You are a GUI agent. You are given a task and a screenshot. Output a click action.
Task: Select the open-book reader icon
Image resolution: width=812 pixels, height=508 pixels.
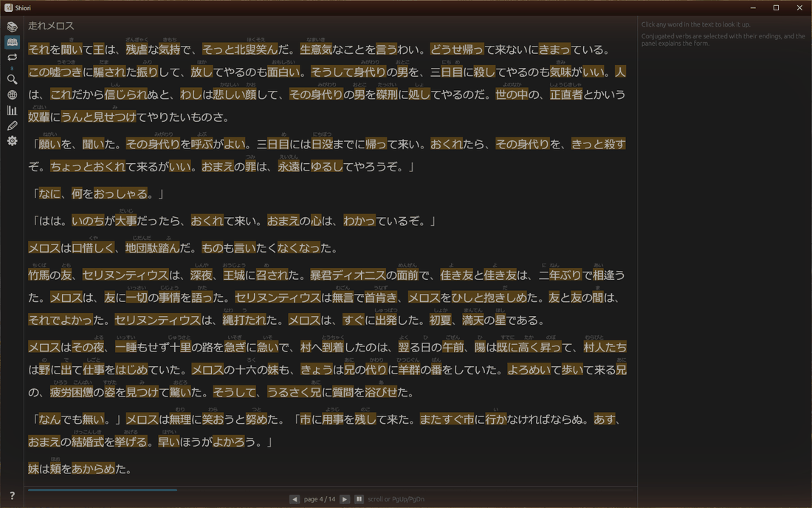click(x=12, y=42)
